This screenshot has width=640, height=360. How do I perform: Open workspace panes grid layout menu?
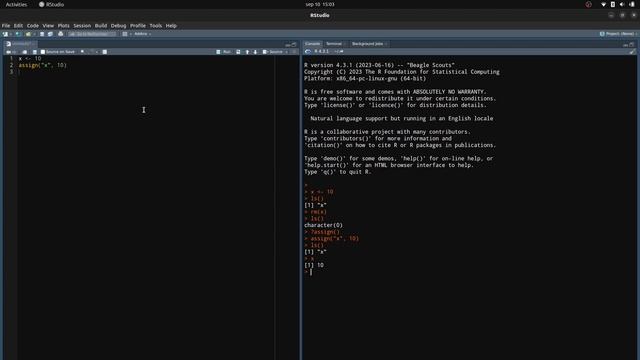click(x=125, y=34)
